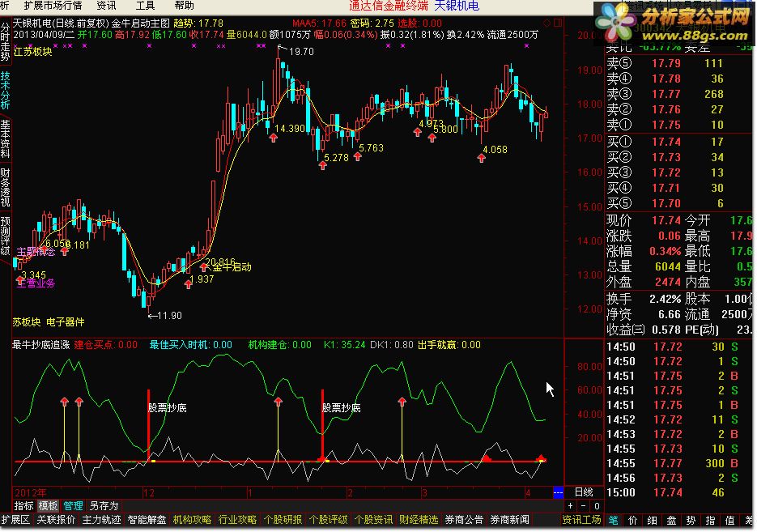Open the 主力轨迹 tab

[x=101, y=520]
